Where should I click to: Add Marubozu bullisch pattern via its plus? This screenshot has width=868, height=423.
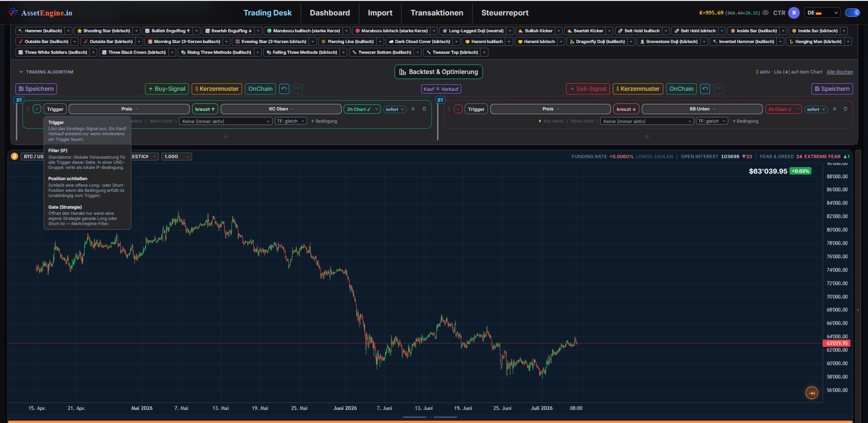tap(346, 31)
